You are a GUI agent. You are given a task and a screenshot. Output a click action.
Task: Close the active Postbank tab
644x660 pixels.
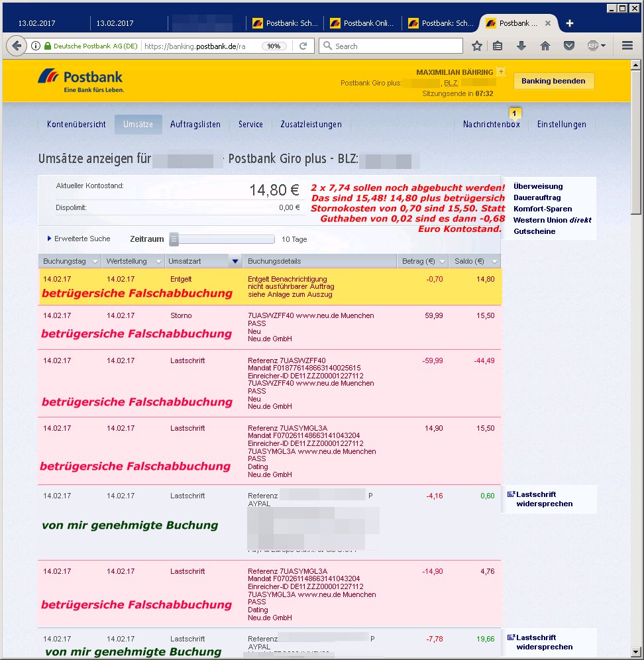point(548,23)
